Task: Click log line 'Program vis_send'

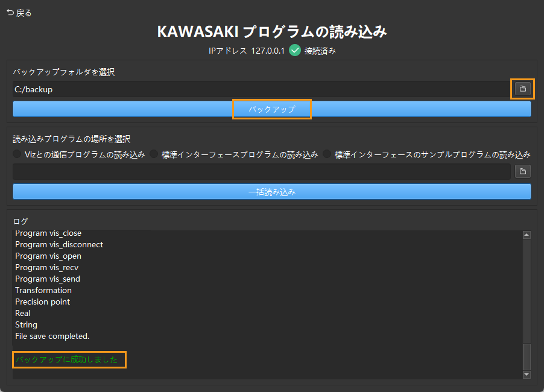Action: (48, 279)
